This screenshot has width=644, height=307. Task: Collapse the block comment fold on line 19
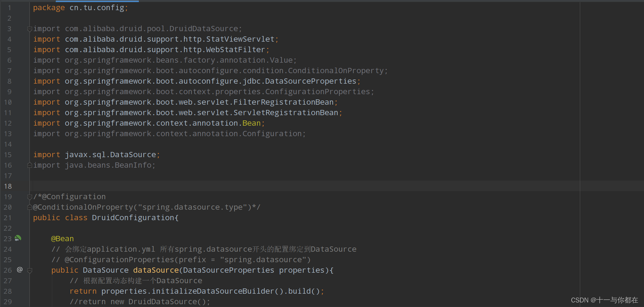tap(30, 197)
